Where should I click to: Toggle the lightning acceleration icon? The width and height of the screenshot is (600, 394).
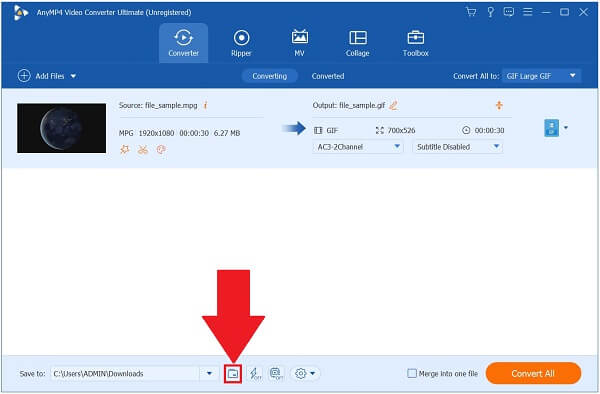click(255, 373)
